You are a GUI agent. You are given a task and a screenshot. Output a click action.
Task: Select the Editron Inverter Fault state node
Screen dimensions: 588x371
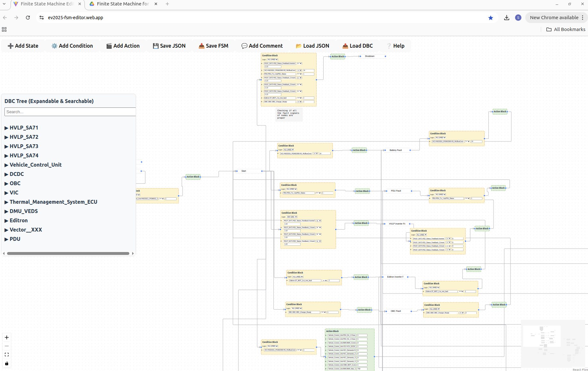pos(395,277)
